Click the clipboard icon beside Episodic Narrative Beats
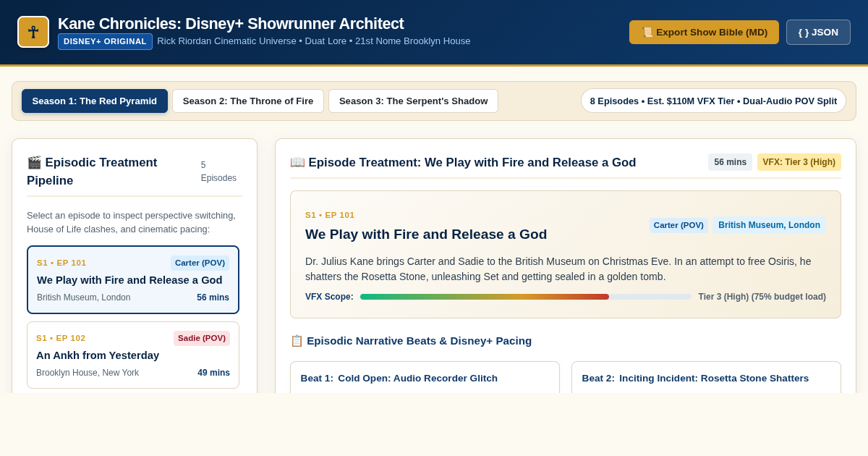Viewport: 868px width, 456px height. 297,340
